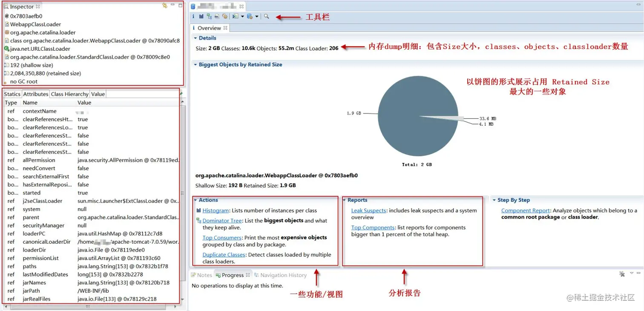Screen dimensions: 644x311
Task: Click the magnifier Find Object by Address icon
Action: coord(266,16)
